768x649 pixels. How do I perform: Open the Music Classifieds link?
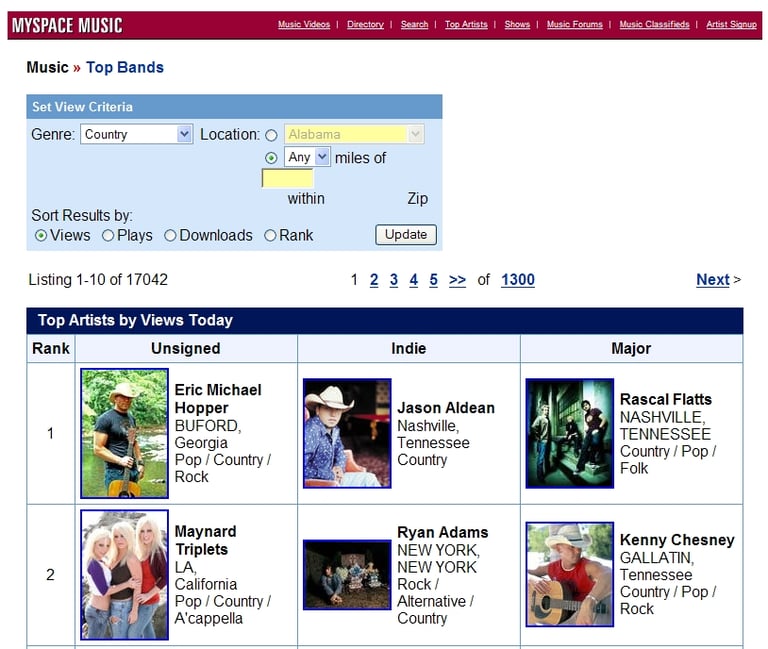(654, 24)
